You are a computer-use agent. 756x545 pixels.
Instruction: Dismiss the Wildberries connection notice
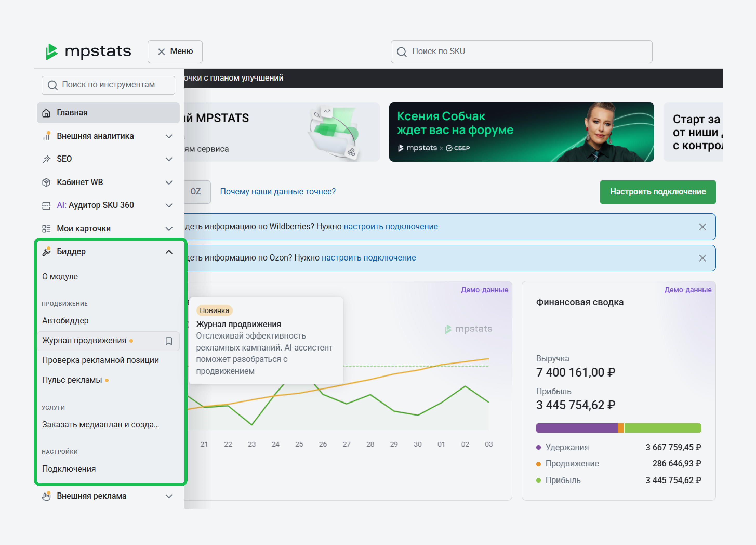click(x=702, y=227)
